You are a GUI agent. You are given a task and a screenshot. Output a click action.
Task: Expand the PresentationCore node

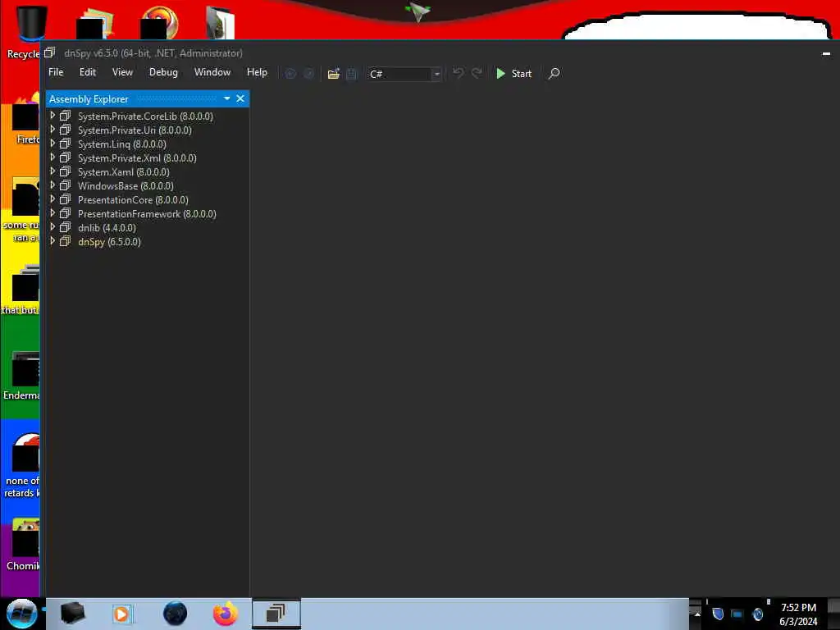coord(52,199)
